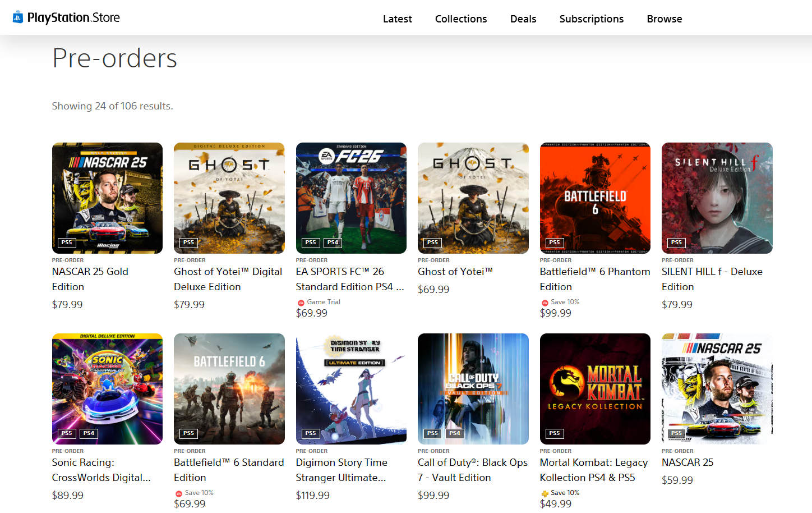
Task: Select Digimon Story Time Stranger Ultimate title
Action: [341, 470]
